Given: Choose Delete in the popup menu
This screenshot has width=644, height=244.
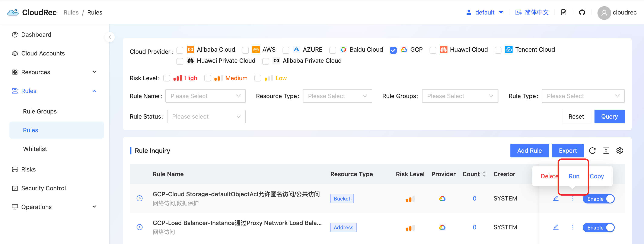Looking at the screenshot, I should point(549,176).
